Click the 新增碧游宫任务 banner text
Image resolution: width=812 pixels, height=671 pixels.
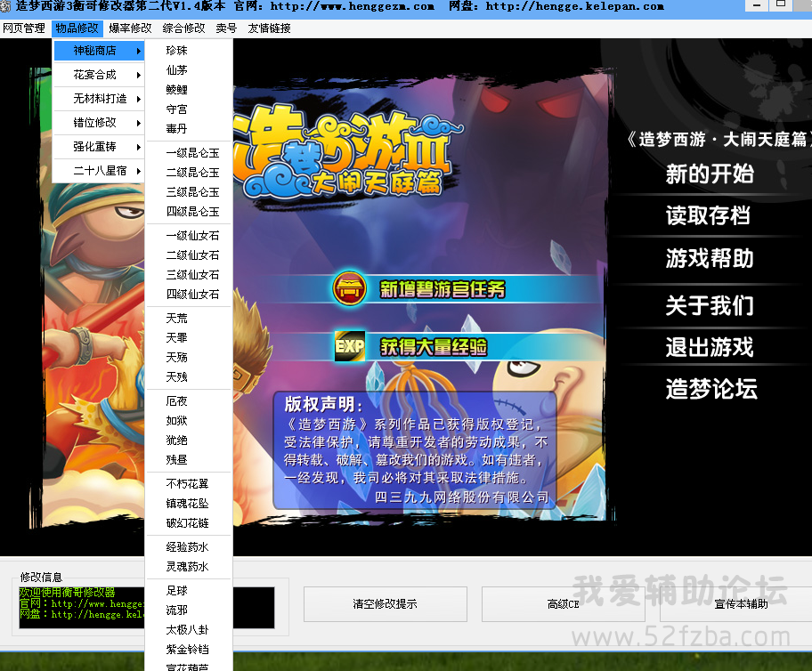pos(443,289)
